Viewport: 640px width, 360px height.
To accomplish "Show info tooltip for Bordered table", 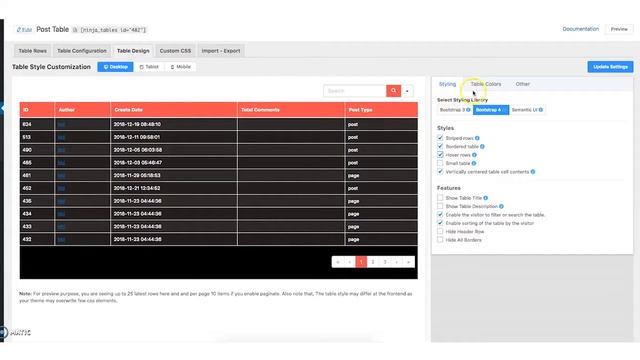I will [x=482, y=147].
